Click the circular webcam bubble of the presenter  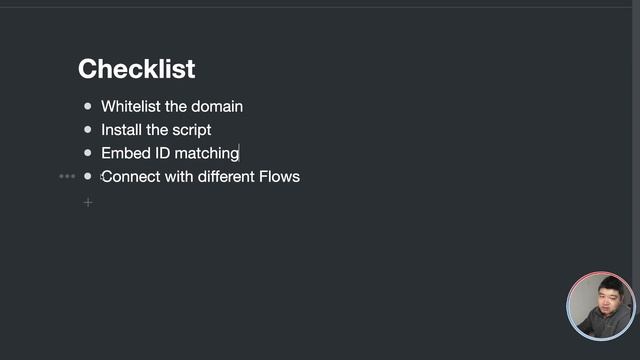tap(601, 306)
